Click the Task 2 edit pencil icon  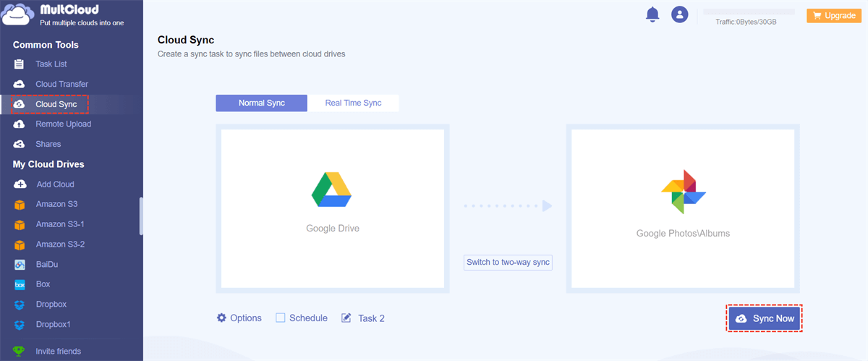(346, 318)
